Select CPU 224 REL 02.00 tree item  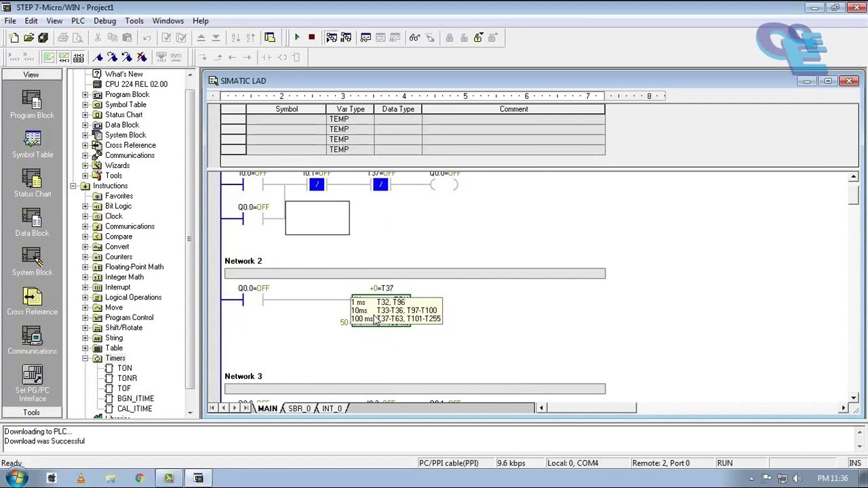tap(136, 84)
